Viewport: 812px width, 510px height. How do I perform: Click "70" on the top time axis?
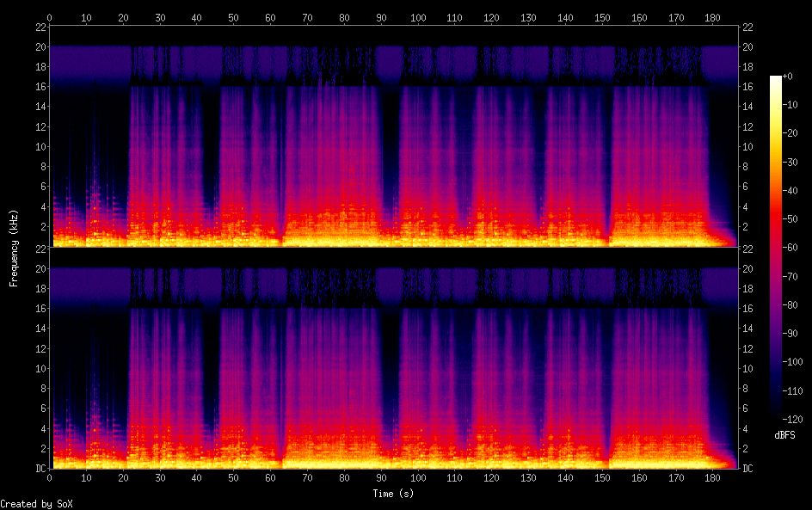pyautogui.click(x=307, y=17)
